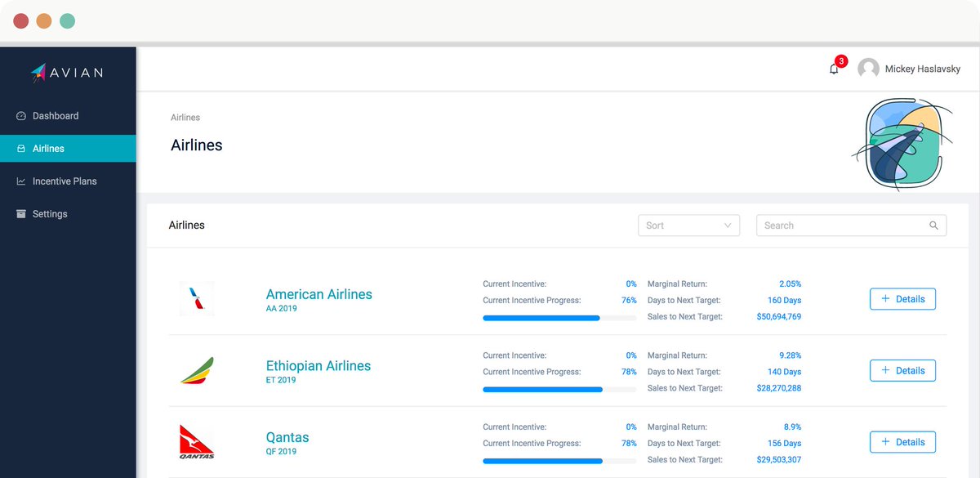This screenshot has height=478, width=980.
Task: Click the search magnifier icon
Action: [933, 225]
